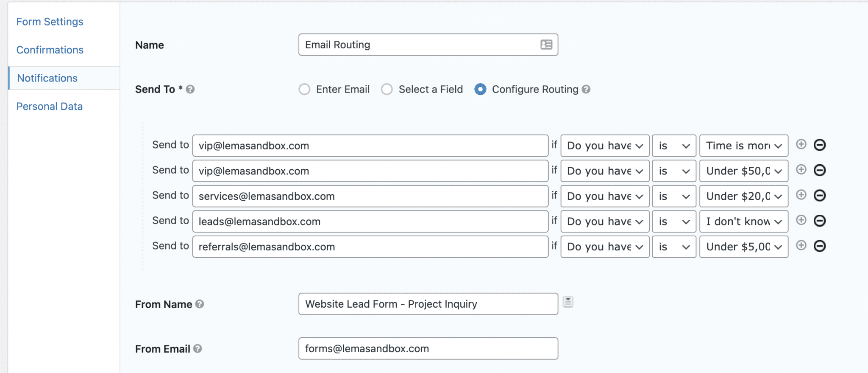Remove the services@lemasandbox.com routing rule
Viewport: 868px width, 373px height.
point(820,196)
